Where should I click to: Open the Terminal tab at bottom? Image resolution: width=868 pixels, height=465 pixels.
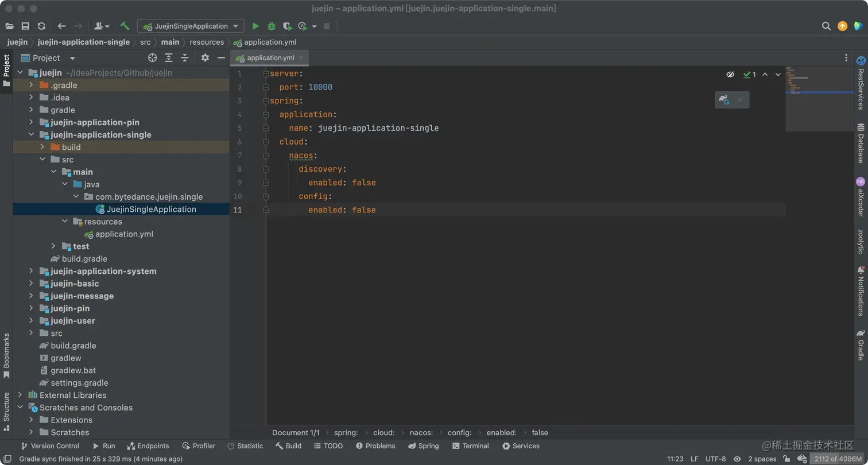[470, 446]
